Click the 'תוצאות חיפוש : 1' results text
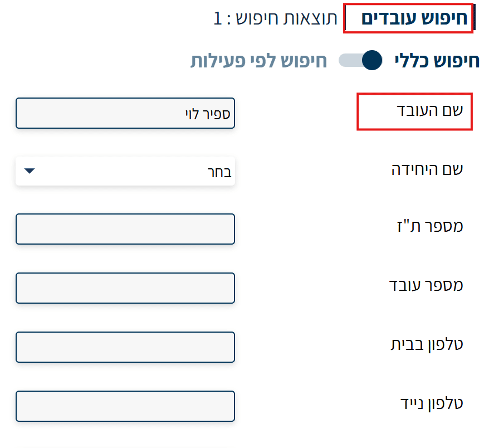 276,18
